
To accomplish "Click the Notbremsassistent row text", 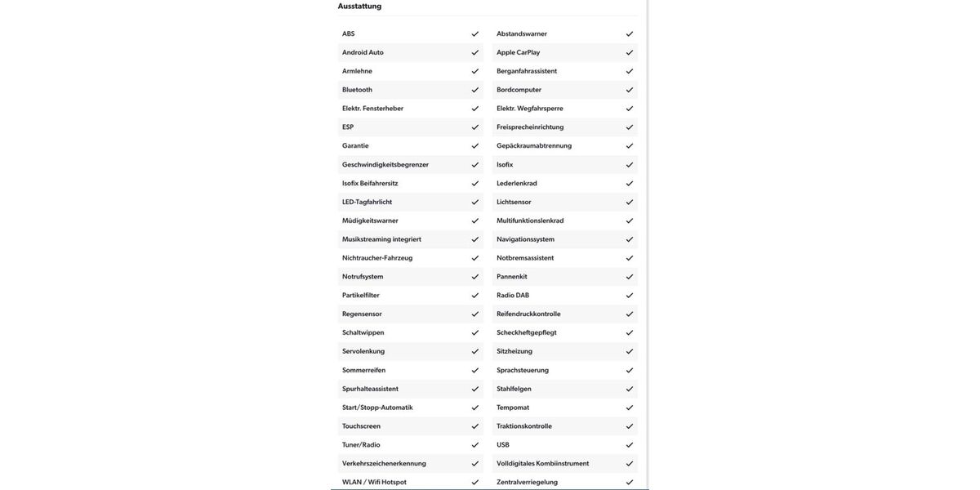I will point(525,258).
